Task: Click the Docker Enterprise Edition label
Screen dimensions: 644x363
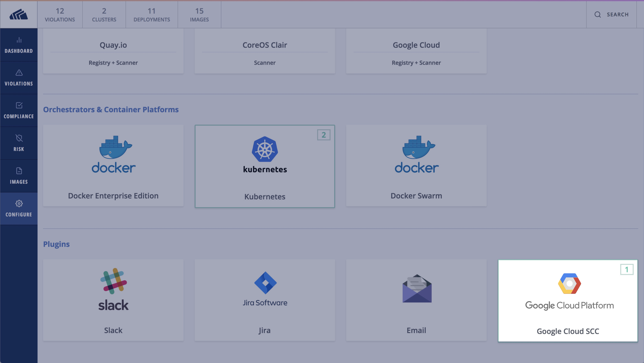Action: 113,196
